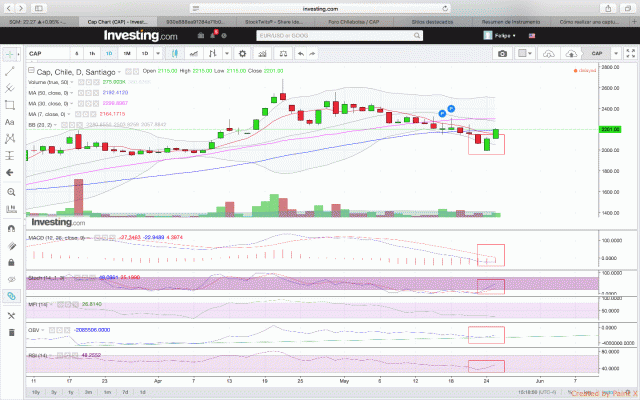Click the pencil stay-in-drawing-mode icon
This screenshot has width=640, height=400.
11,245
